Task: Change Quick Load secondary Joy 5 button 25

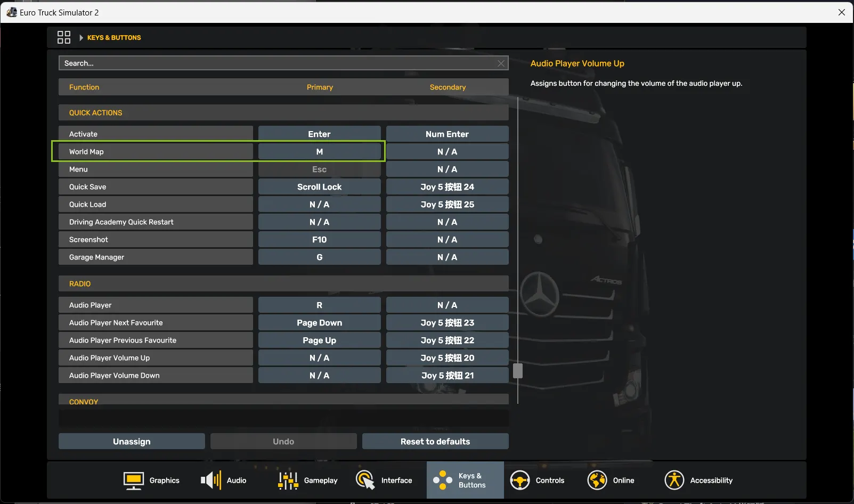Action: [x=448, y=205]
